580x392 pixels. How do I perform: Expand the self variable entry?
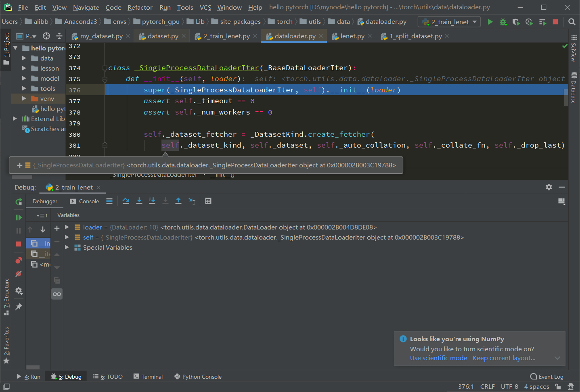(x=67, y=237)
